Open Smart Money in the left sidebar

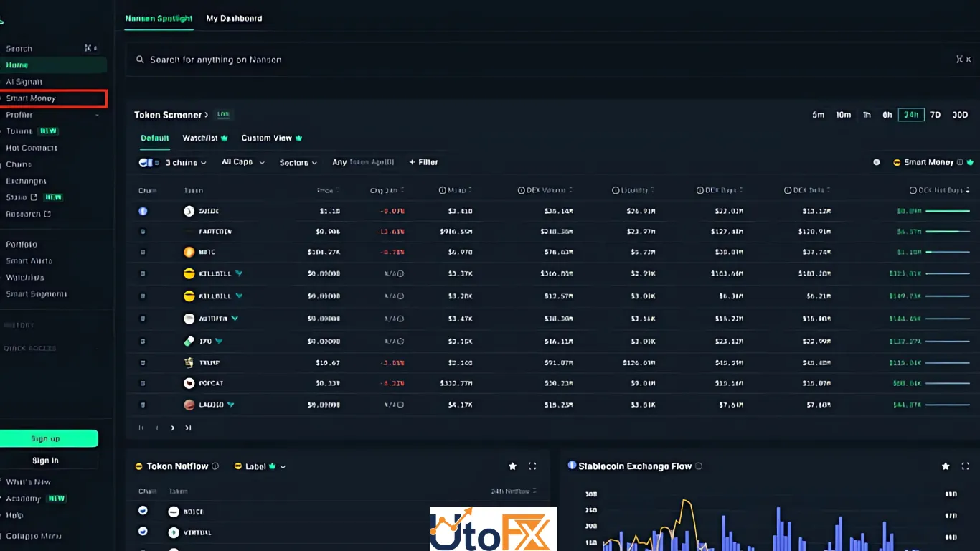pos(53,98)
